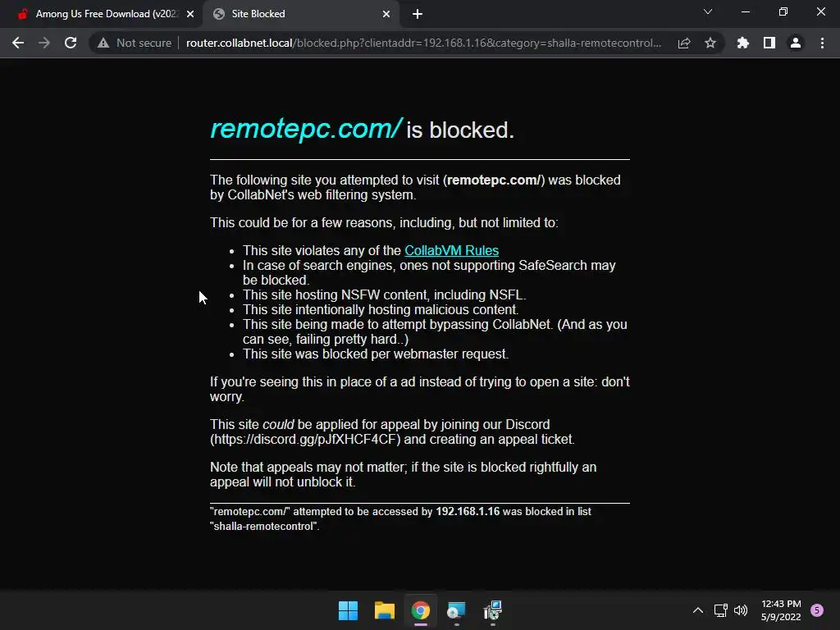Open the Windows Start menu
Image resolution: width=840 pixels, height=630 pixels.
pos(348,610)
